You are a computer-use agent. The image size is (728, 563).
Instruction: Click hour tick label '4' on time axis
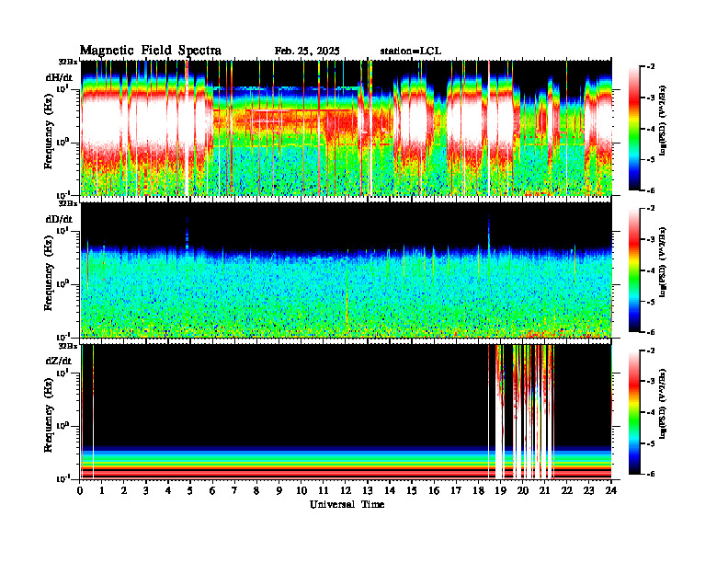168,490
